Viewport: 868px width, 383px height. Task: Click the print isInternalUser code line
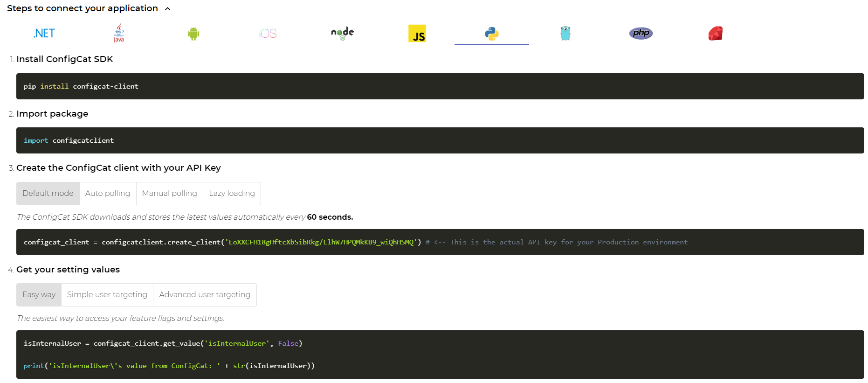(169, 366)
